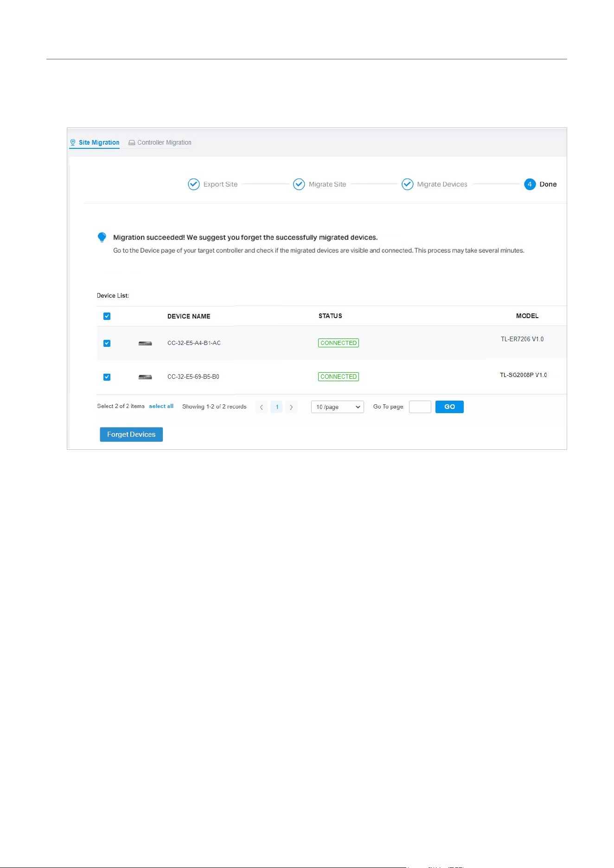The height and width of the screenshot is (868, 614).
Task: Click the Migrate Site step checkmark icon
Action: coord(299,184)
